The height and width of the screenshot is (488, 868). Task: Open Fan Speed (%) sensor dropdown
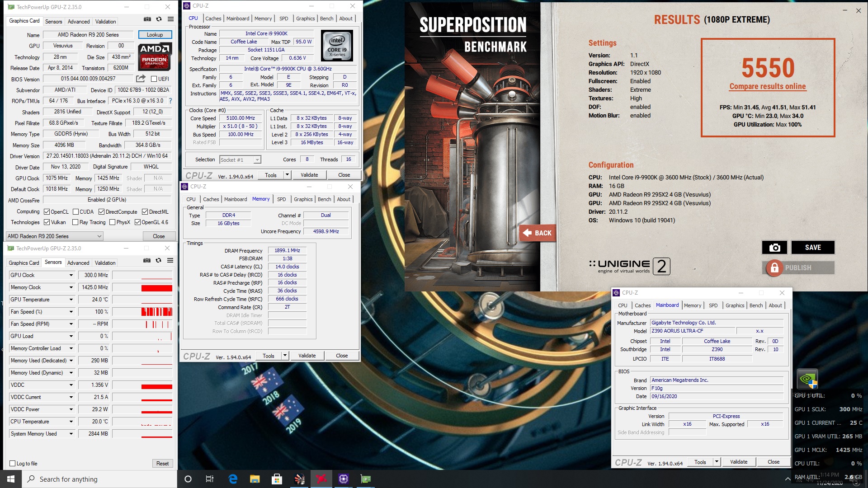[x=71, y=312]
